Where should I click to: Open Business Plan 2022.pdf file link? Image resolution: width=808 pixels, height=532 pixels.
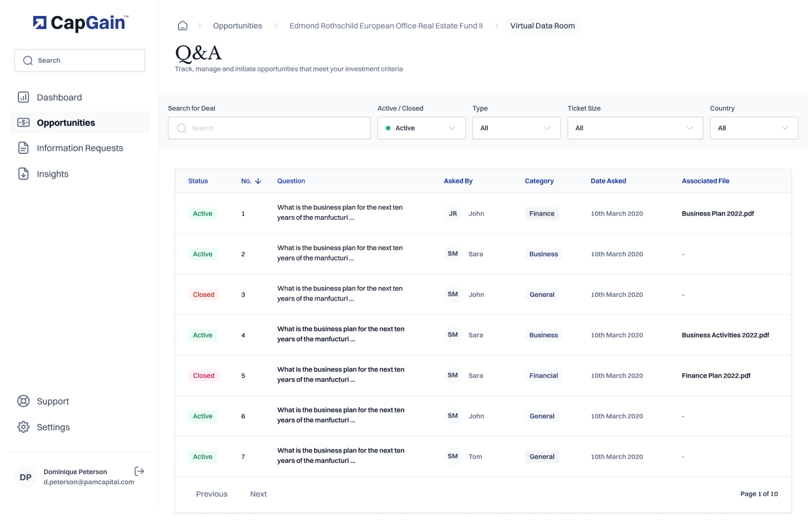tap(717, 214)
